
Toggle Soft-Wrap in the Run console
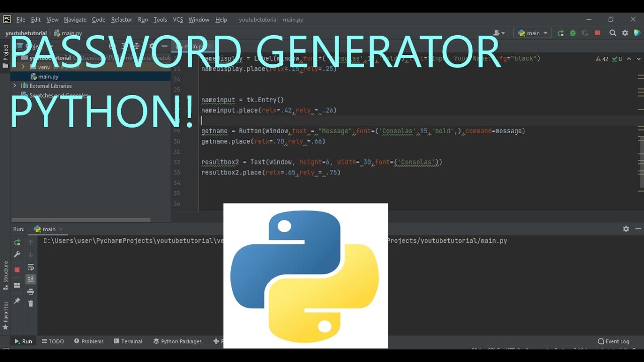tap(31, 267)
